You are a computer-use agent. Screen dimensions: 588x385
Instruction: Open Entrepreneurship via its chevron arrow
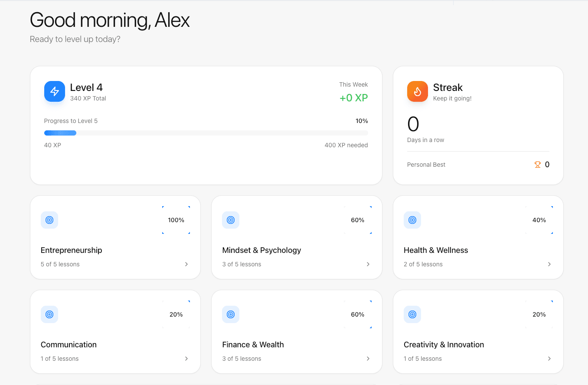point(186,264)
